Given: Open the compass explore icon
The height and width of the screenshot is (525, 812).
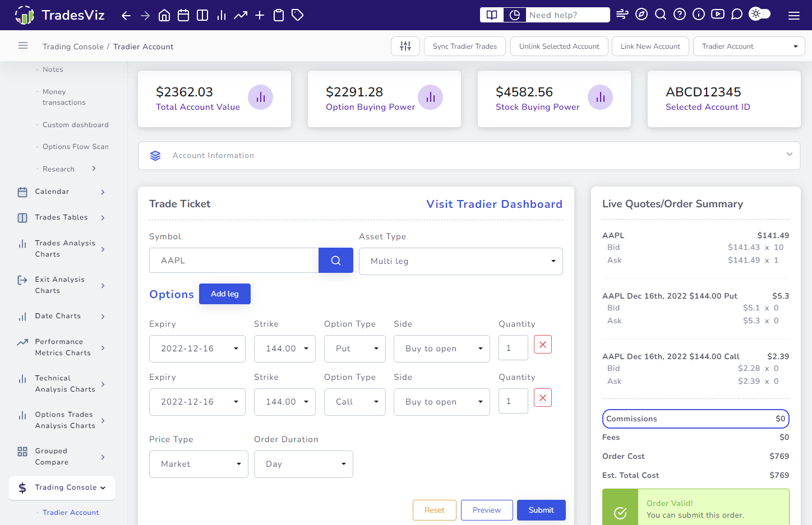Looking at the screenshot, I should pyautogui.click(x=642, y=15).
